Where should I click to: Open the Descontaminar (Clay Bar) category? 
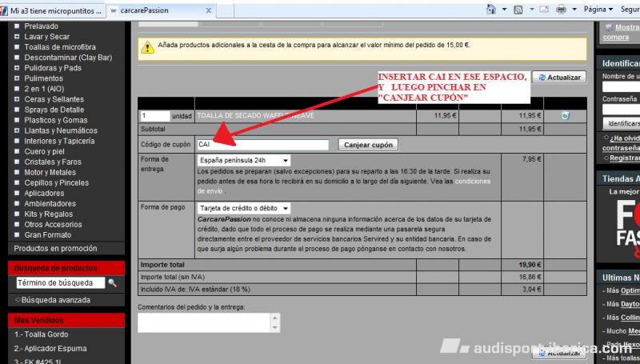coord(68,58)
